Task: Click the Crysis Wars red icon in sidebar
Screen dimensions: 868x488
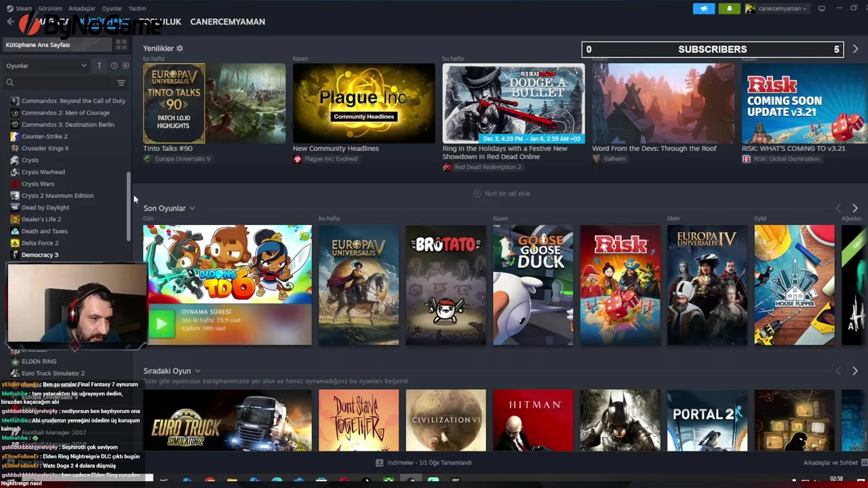Action: [15, 184]
